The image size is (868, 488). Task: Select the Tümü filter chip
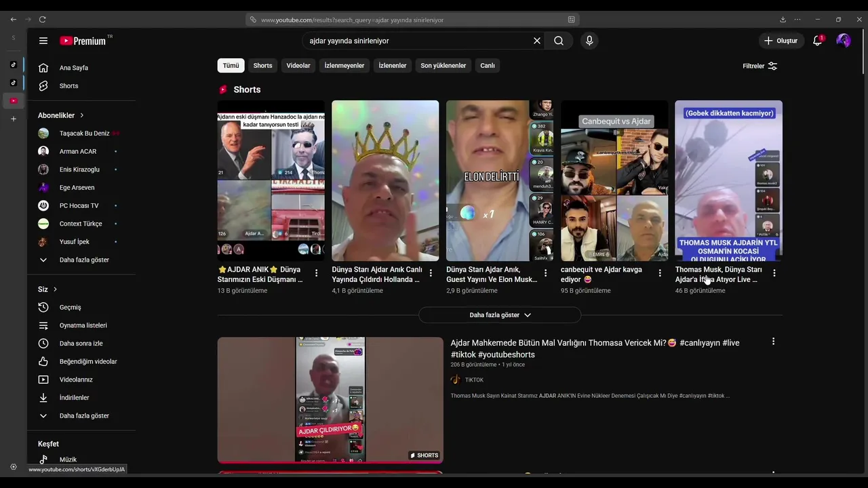point(231,66)
